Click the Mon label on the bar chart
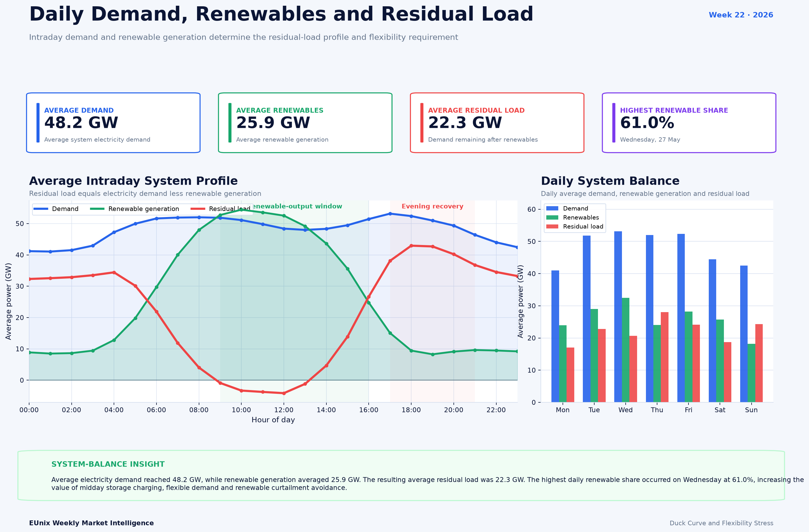Viewport: 809px width, 532px height. coord(563,410)
